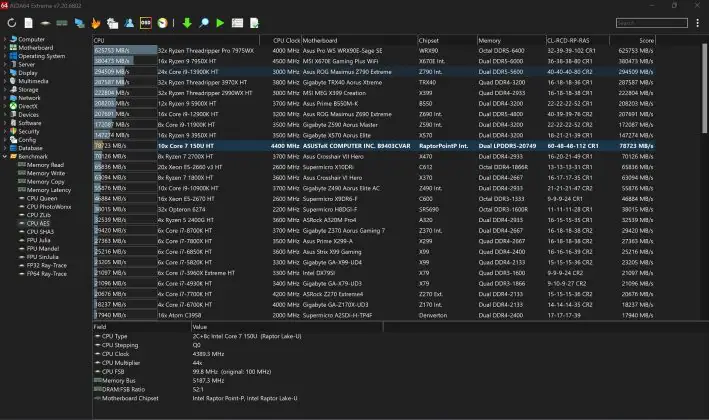Image resolution: width=709 pixels, height=420 pixels.
Task: Select the 16x Atom C3958 row
Action: pyautogui.click(x=374, y=315)
